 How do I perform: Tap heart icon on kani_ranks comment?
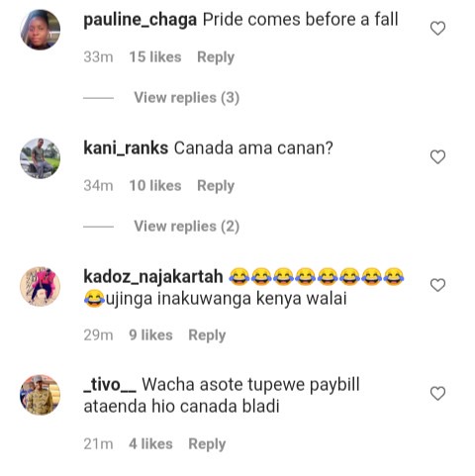[437, 157]
